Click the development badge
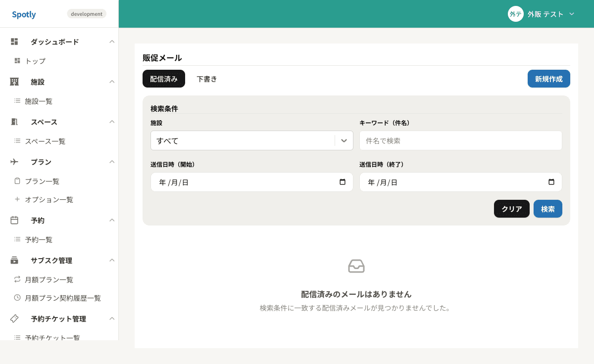This screenshot has width=594, height=364. pyautogui.click(x=87, y=14)
